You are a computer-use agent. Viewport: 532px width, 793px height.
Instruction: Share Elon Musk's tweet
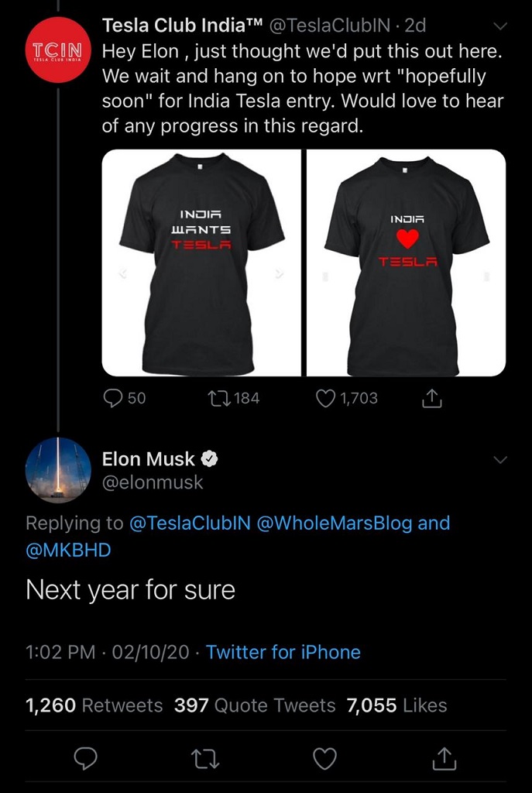444,760
